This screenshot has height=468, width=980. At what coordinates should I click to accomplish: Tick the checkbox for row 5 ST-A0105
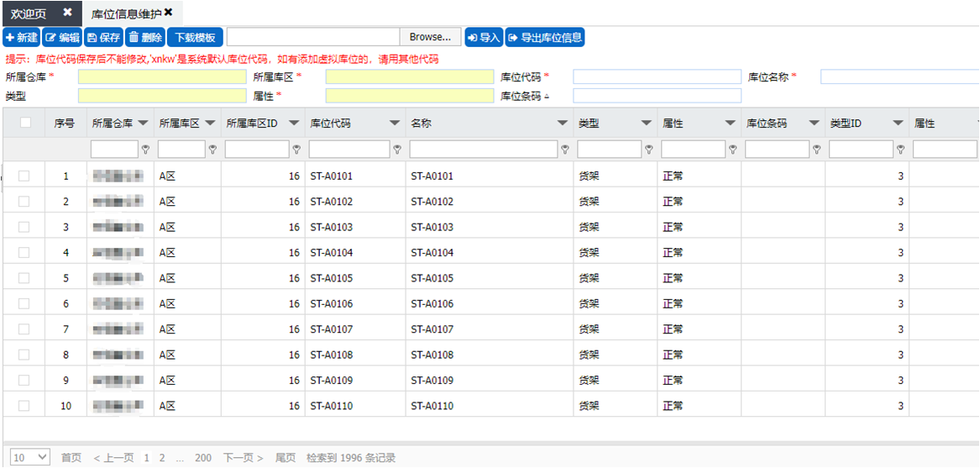click(24, 278)
